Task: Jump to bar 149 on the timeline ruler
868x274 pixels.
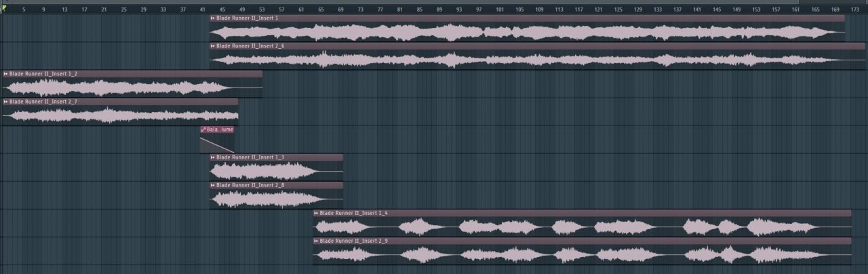Action: [737, 9]
